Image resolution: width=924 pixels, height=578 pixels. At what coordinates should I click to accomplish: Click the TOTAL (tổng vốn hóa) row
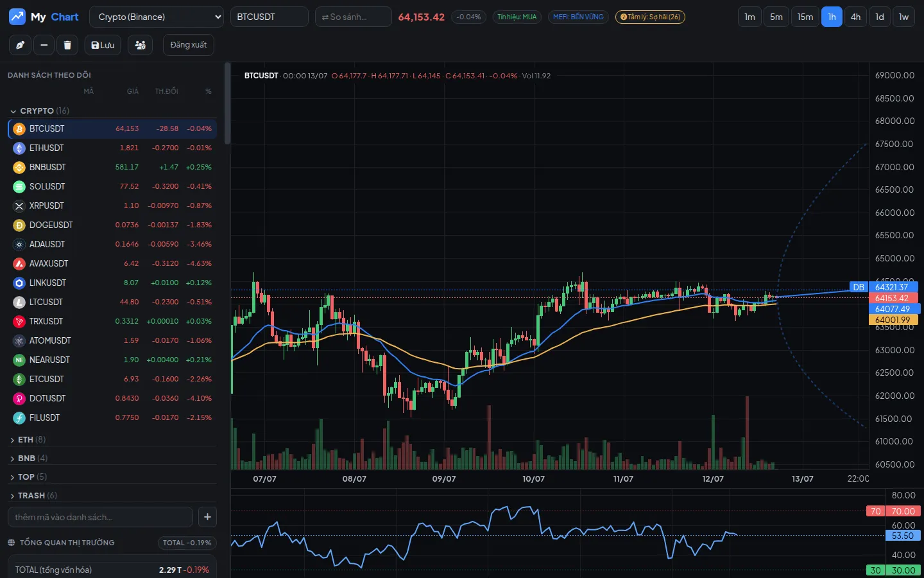(112, 570)
